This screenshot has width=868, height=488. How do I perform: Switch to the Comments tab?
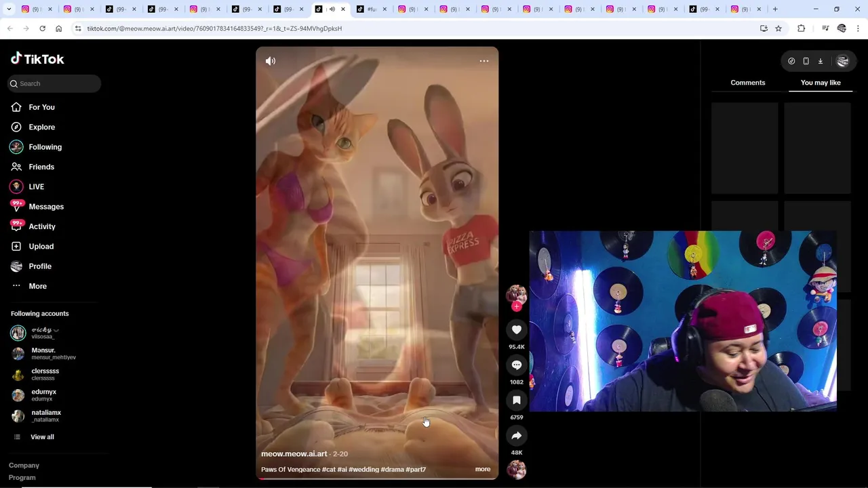click(x=748, y=83)
